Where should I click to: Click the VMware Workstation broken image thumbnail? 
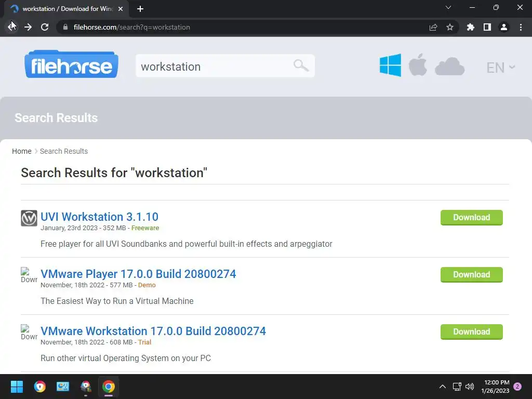click(x=29, y=332)
